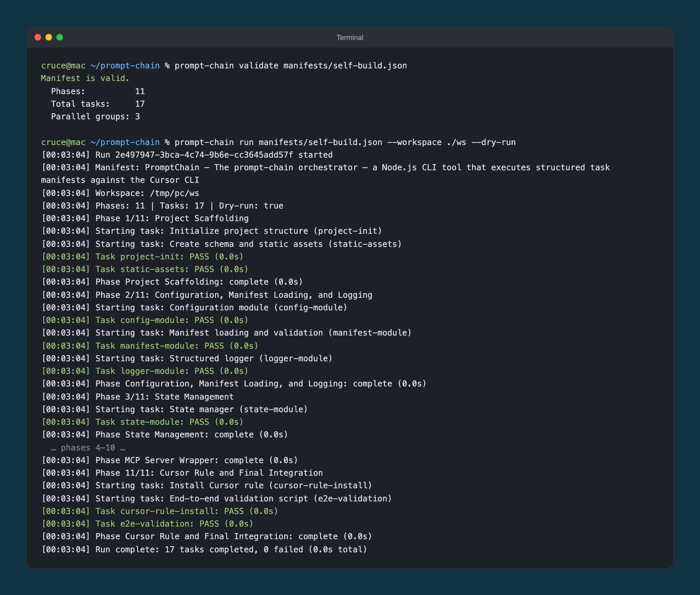Click 'Phase 11/11: Cursor Rule and Final Integration'
This screenshot has width=700, height=595.
[x=182, y=473]
